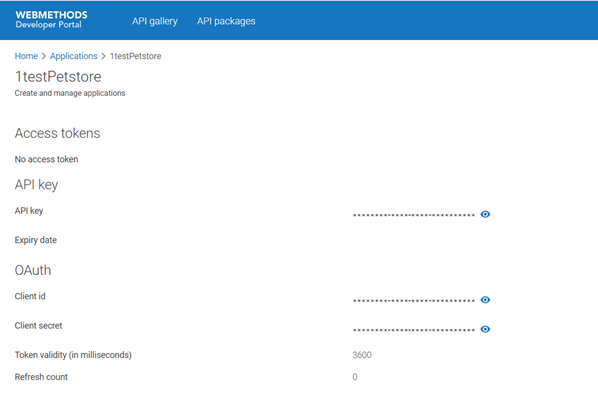Click the API key section heading

(36, 185)
